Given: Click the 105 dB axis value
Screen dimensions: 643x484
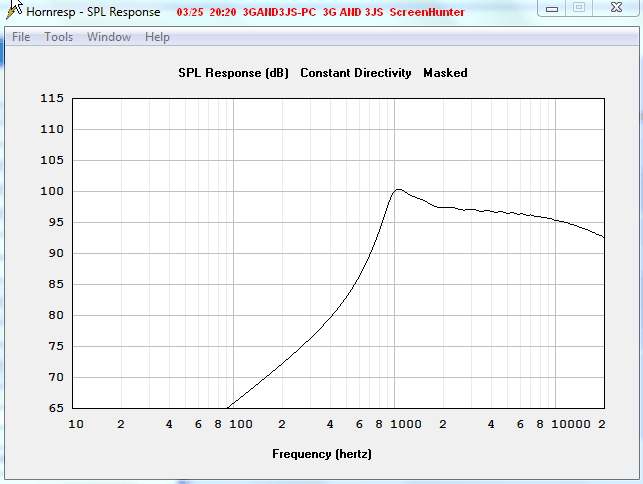Looking at the screenshot, I should [52, 160].
